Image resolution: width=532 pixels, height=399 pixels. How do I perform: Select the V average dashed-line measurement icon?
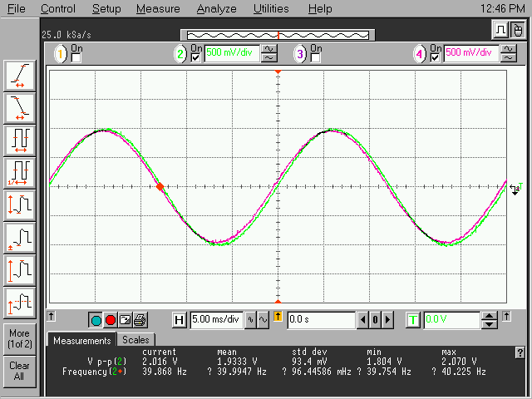pyautogui.click(x=20, y=303)
